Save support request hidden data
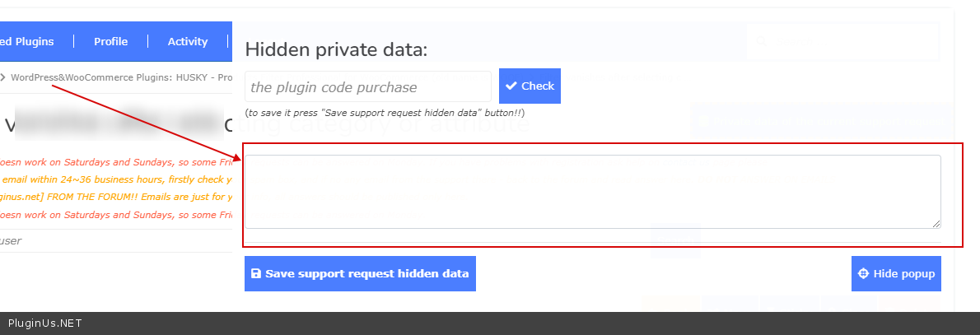980x335 pixels. 360,273
